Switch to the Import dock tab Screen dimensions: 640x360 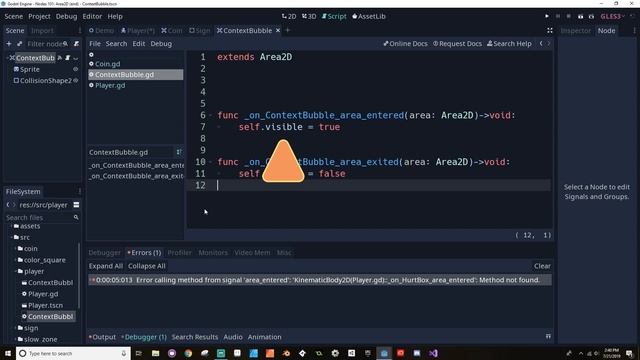pos(42,31)
